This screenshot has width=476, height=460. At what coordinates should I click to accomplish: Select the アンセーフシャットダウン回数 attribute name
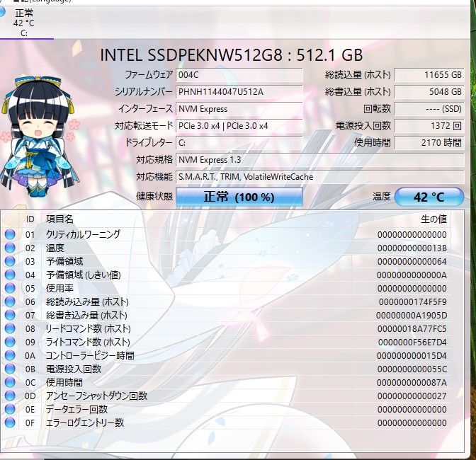tap(96, 396)
